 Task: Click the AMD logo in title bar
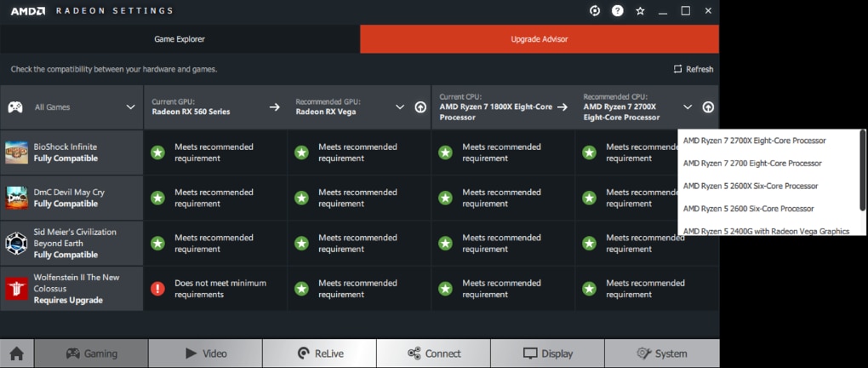[28, 10]
